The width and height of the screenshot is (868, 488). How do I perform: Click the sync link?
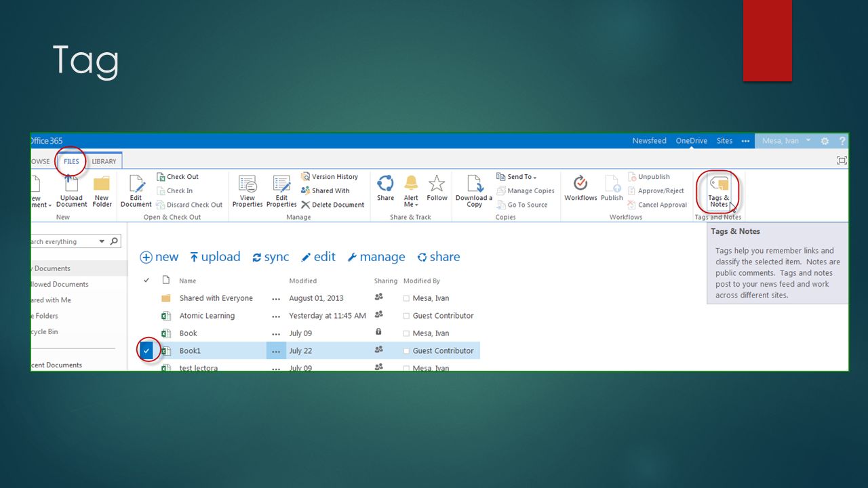point(271,257)
